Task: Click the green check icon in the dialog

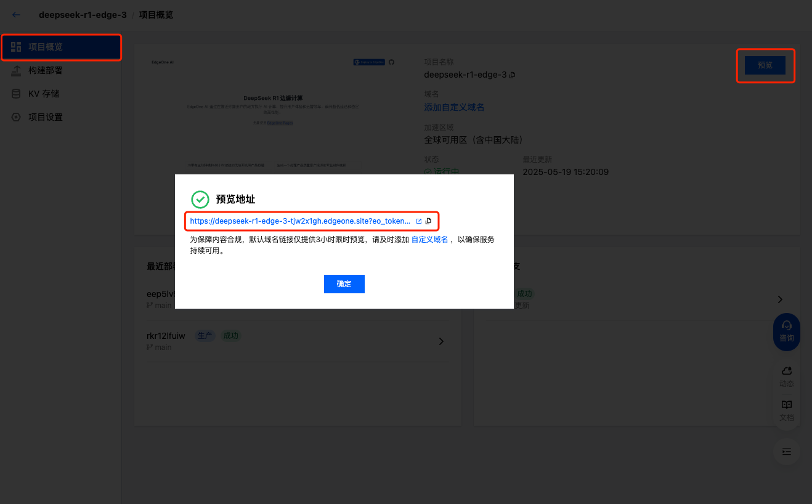Action: [x=200, y=200]
